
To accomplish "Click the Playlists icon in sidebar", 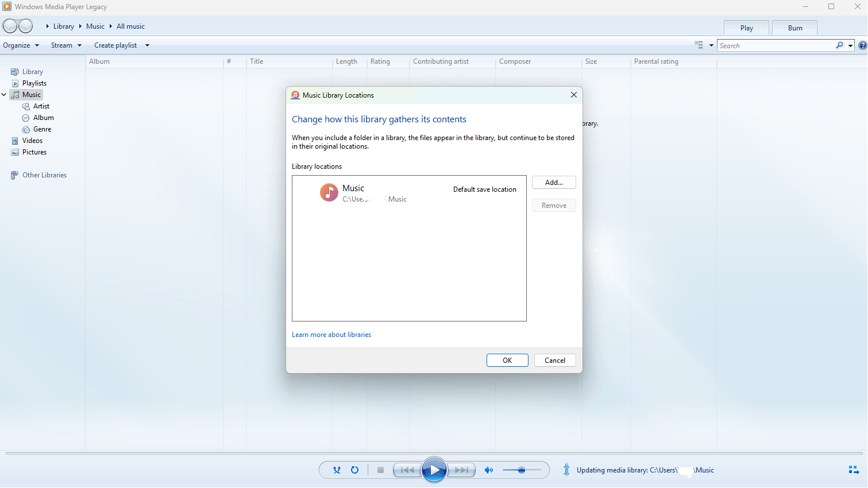I will [15, 83].
